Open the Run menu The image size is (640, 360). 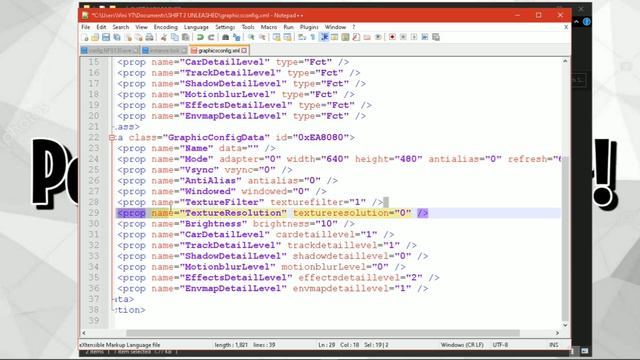289,27
